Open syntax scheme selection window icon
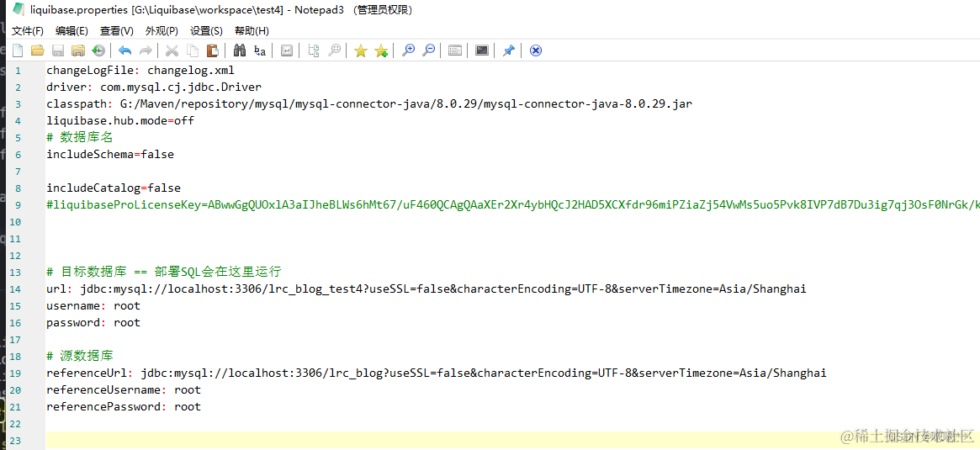The width and height of the screenshot is (980, 450). (x=455, y=50)
